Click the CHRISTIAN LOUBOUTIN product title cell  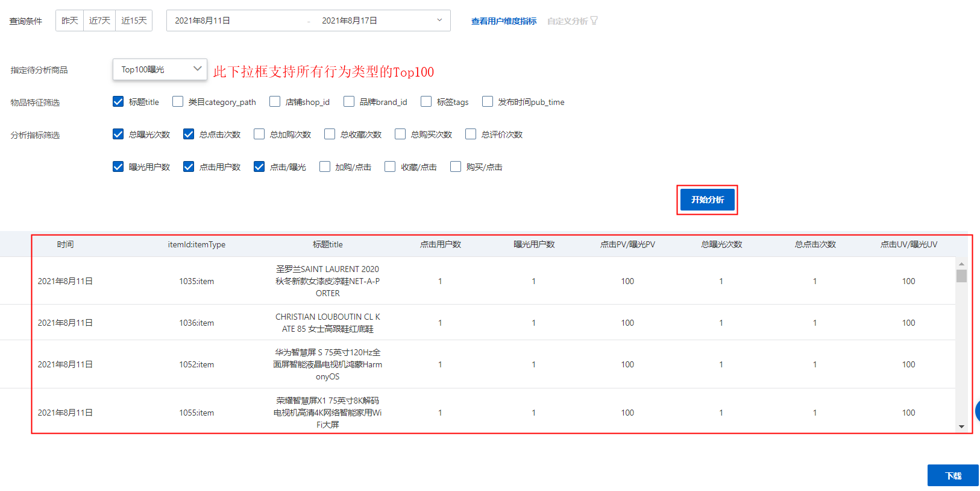(x=328, y=323)
